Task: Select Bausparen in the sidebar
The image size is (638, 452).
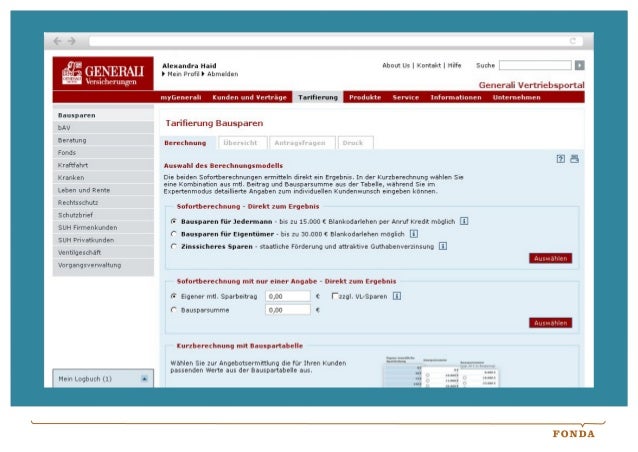Action: click(103, 115)
